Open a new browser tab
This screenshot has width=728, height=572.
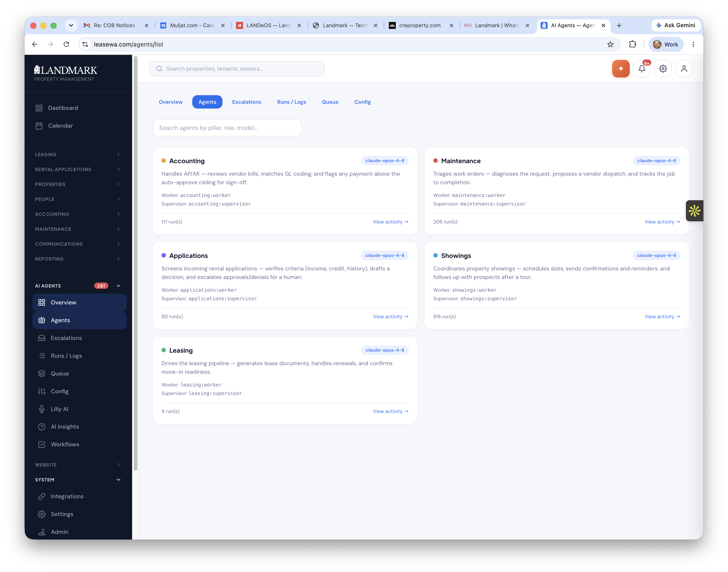click(619, 25)
